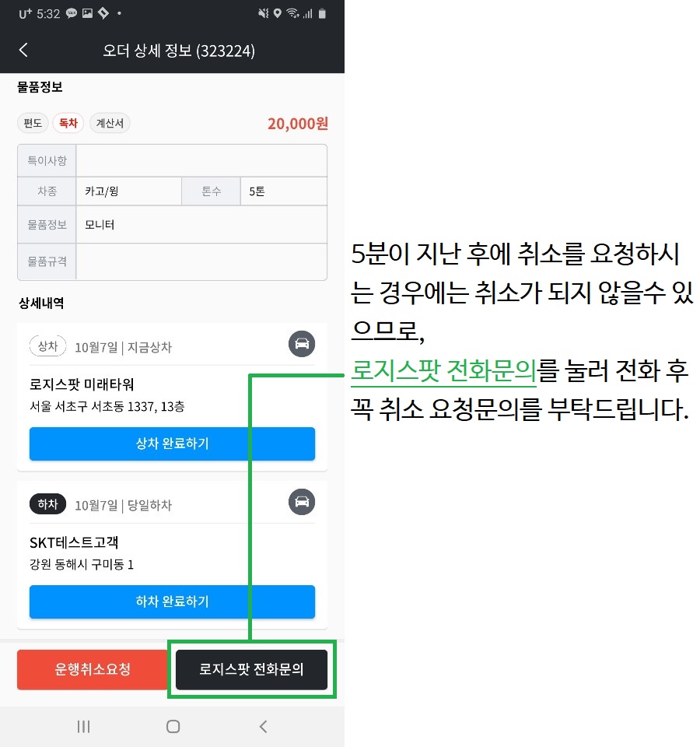Tap the Wi-Fi status icon
This screenshot has width=700, height=747.
[x=292, y=13]
